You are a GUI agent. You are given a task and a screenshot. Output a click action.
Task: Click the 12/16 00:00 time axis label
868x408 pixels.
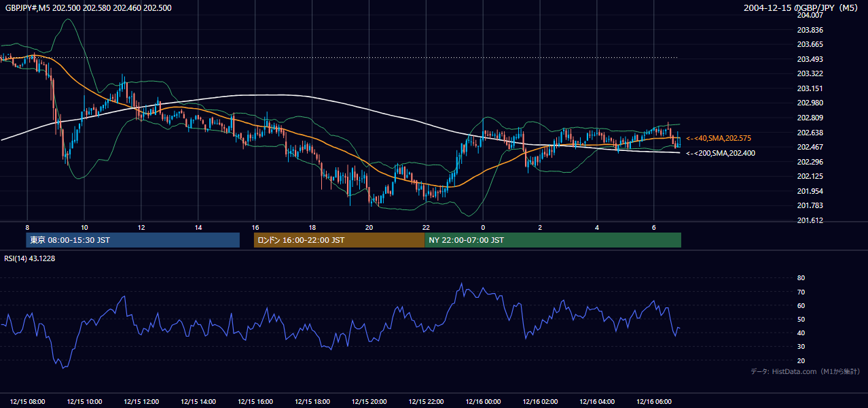point(484,401)
